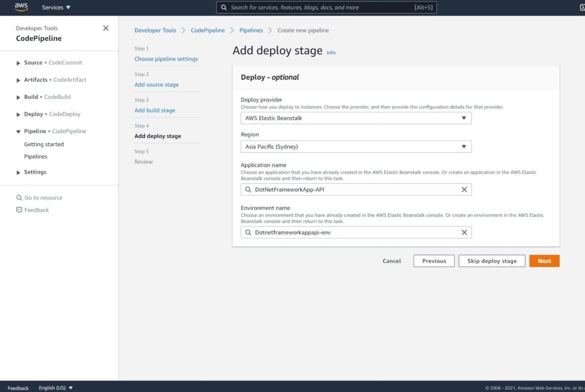Click the Next button
This screenshot has height=392, width=585.
(x=543, y=261)
